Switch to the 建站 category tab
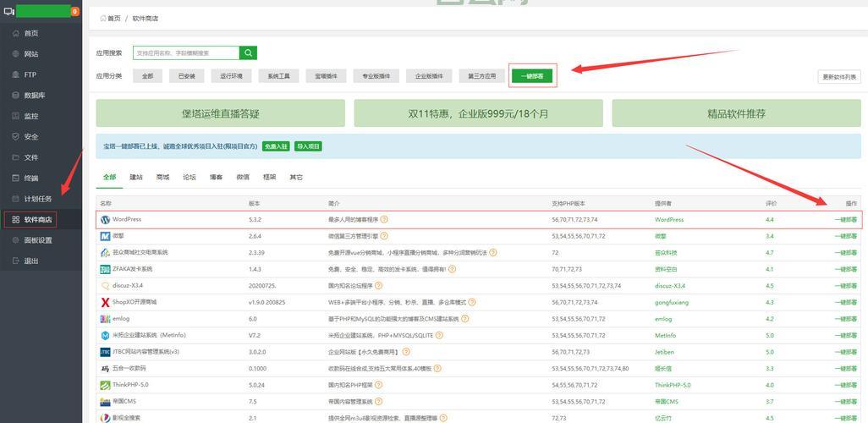This screenshot has width=868, height=423. tap(136, 178)
